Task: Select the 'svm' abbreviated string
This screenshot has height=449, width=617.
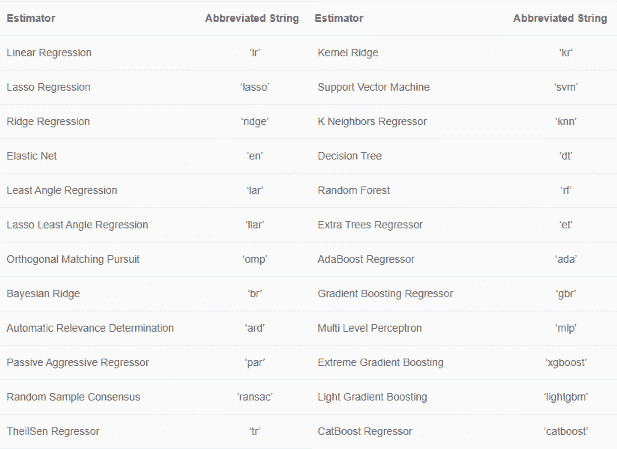Action: pyautogui.click(x=565, y=87)
